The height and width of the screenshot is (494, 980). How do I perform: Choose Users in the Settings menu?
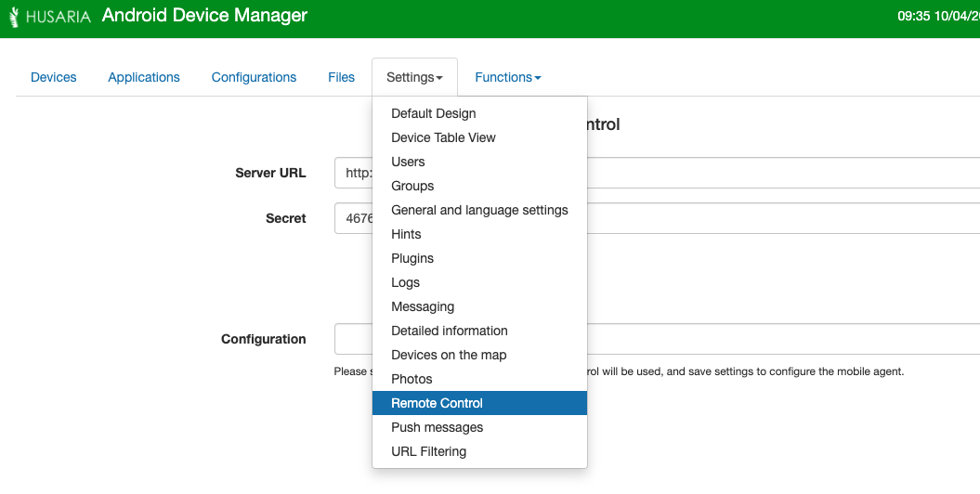pyautogui.click(x=479, y=162)
